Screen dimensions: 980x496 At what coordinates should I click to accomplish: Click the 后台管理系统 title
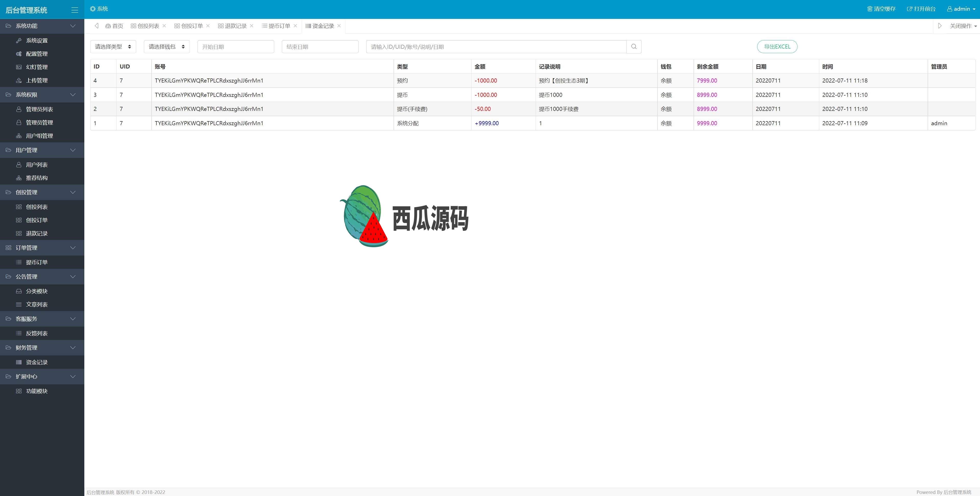tap(26, 10)
